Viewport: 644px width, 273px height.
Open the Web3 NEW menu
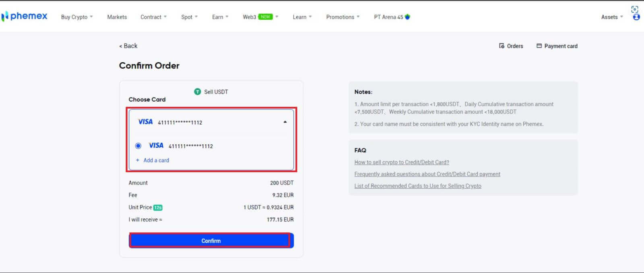pos(260,17)
